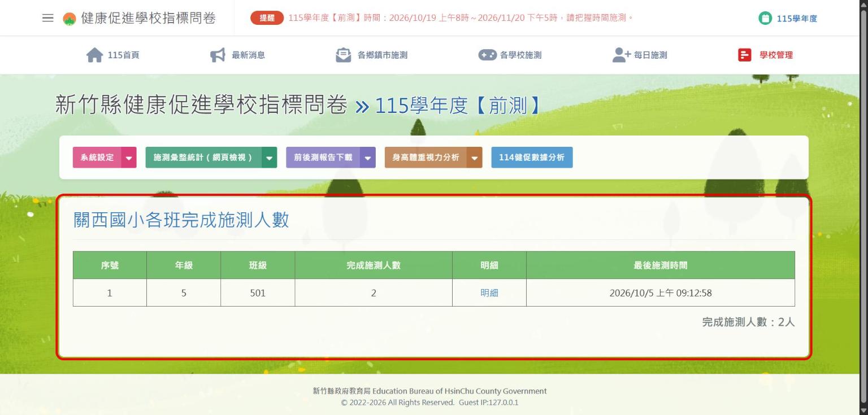Expand the 前後測報告下載 dropdown arrow
This screenshot has height=415, width=868.
pyautogui.click(x=368, y=158)
